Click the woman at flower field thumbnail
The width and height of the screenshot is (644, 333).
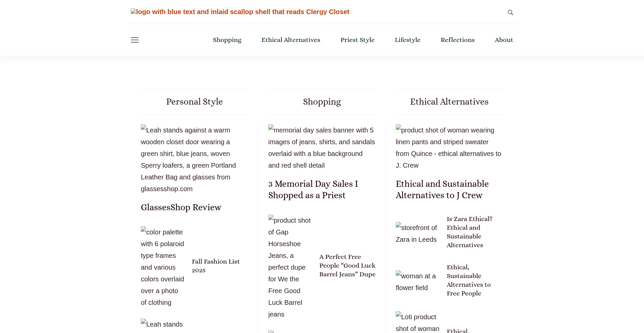click(416, 282)
